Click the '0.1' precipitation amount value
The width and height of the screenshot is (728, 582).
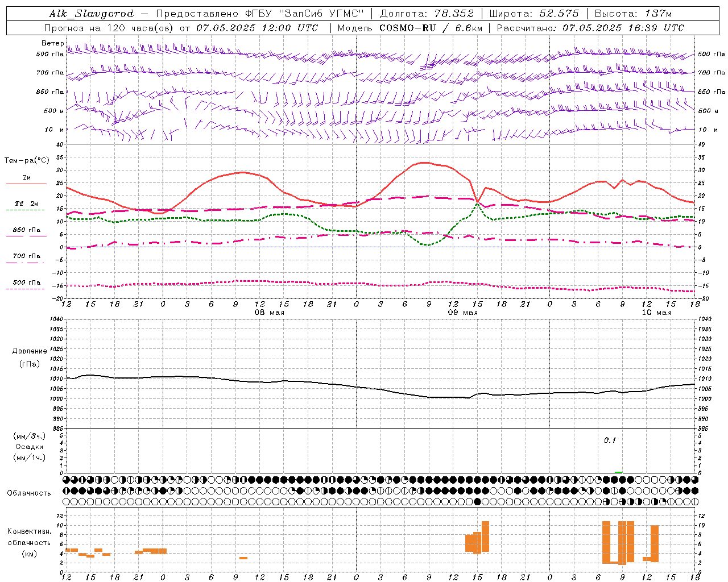point(610,440)
